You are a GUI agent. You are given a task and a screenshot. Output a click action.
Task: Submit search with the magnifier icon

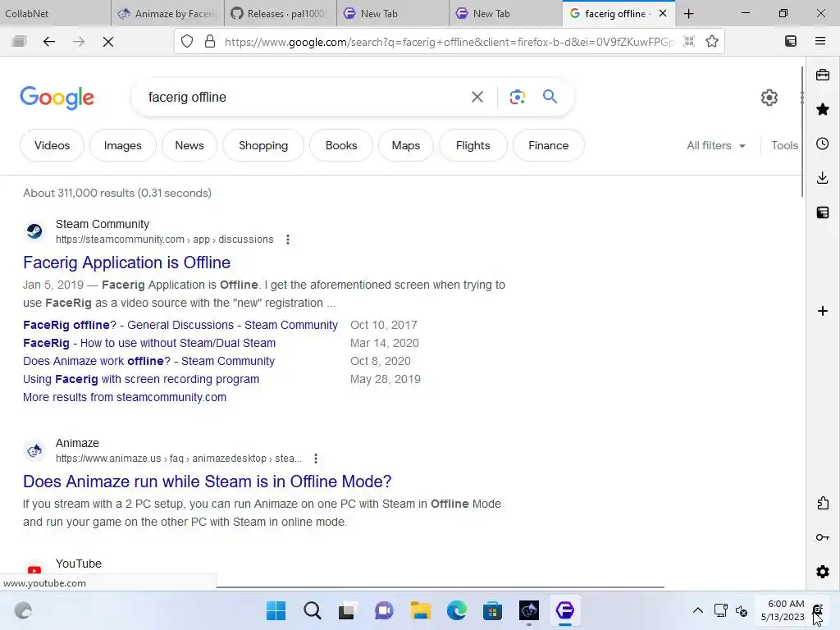coord(550,97)
